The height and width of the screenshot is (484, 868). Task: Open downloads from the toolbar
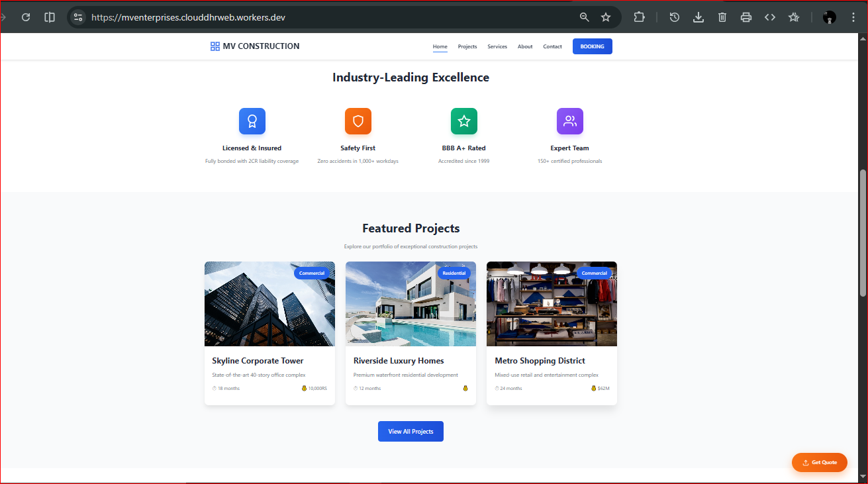(x=698, y=17)
